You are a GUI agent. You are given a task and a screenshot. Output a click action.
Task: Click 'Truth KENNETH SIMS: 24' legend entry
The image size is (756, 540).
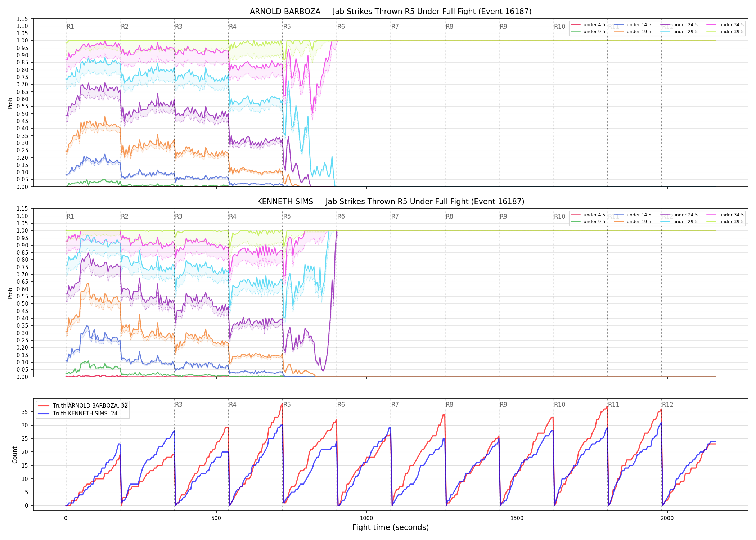tap(78, 413)
